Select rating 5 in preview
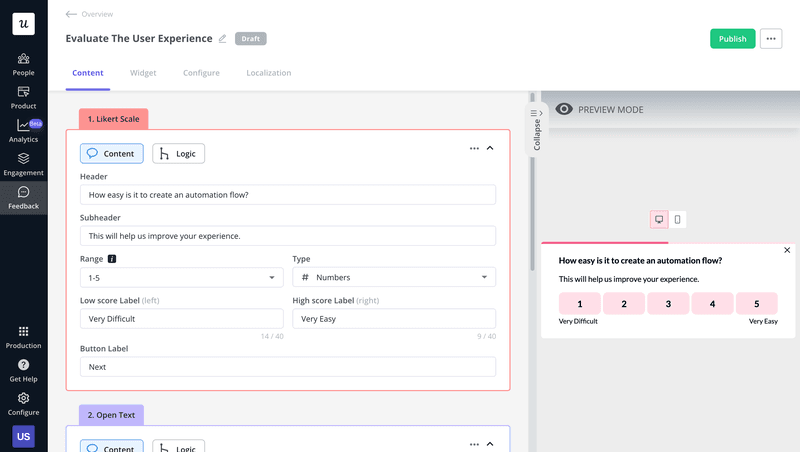Image resolution: width=800 pixels, height=452 pixels. [x=757, y=304]
